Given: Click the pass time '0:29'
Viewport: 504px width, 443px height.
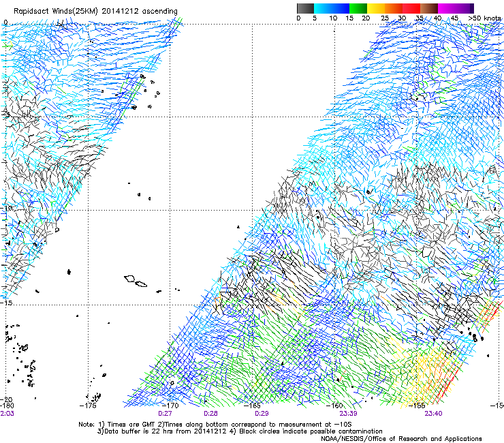Looking at the screenshot, I should 262,414.
